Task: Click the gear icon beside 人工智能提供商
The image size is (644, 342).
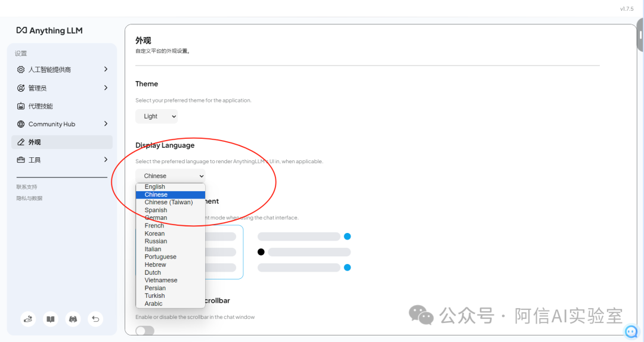Action: pos(20,69)
